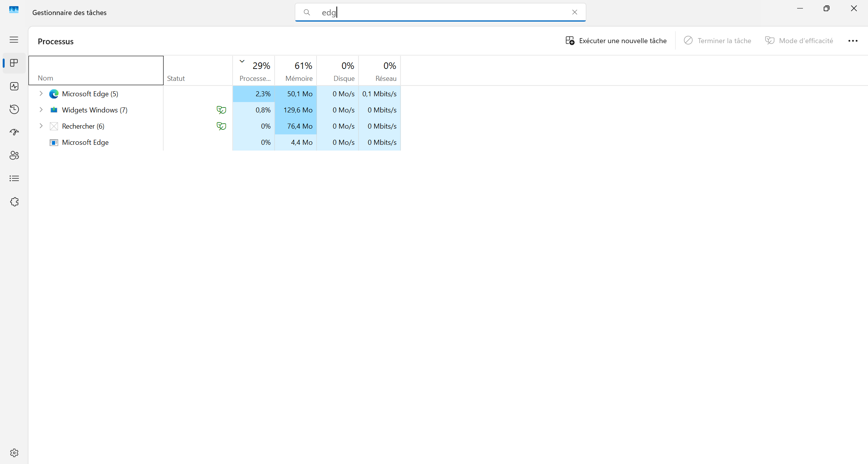Click the Microsoft Edge browser icon

tap(54, 94)
